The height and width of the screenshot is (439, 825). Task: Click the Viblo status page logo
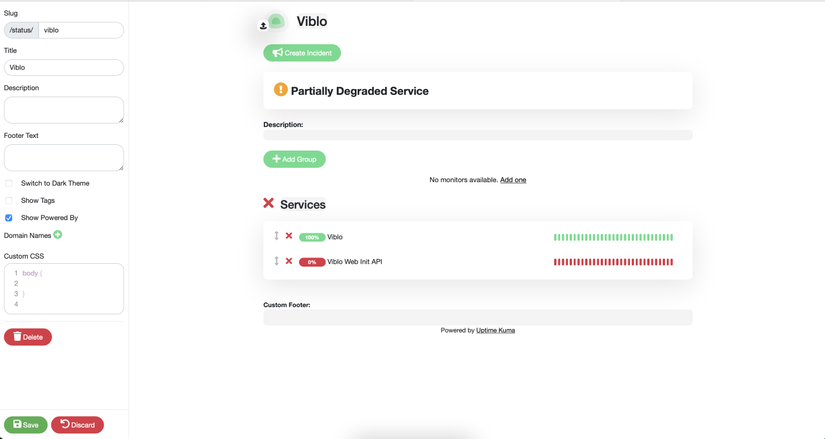coord(276,22)
